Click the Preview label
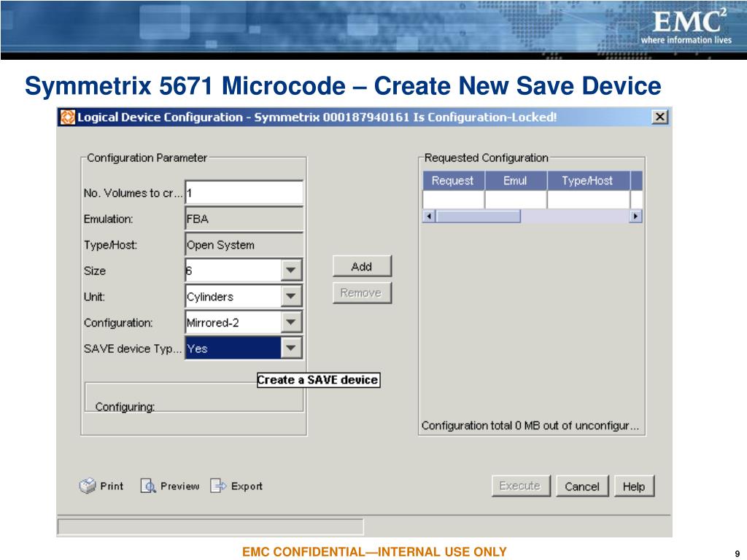The width and height of the screenshot is (747, 560). click(179, 486)
